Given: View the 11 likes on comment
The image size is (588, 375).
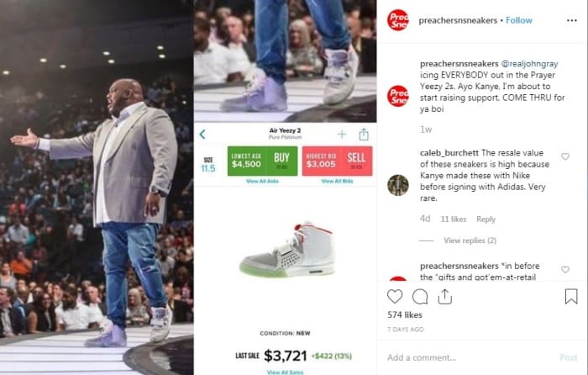Looking at the screenshot, I should click(x=454, y=219).
